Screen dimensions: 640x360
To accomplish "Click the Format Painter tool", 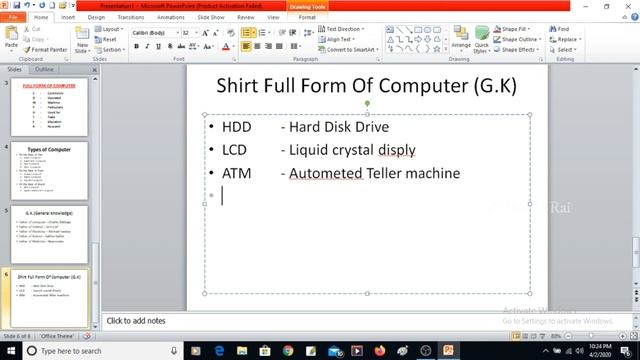I will (45, 49).
